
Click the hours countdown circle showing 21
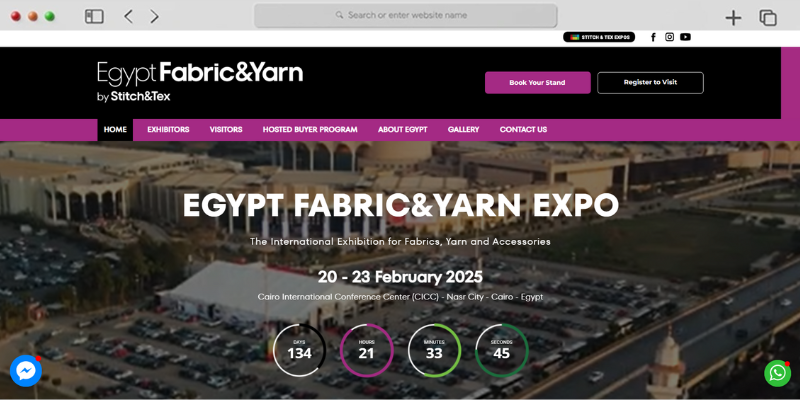pos(366,350)
